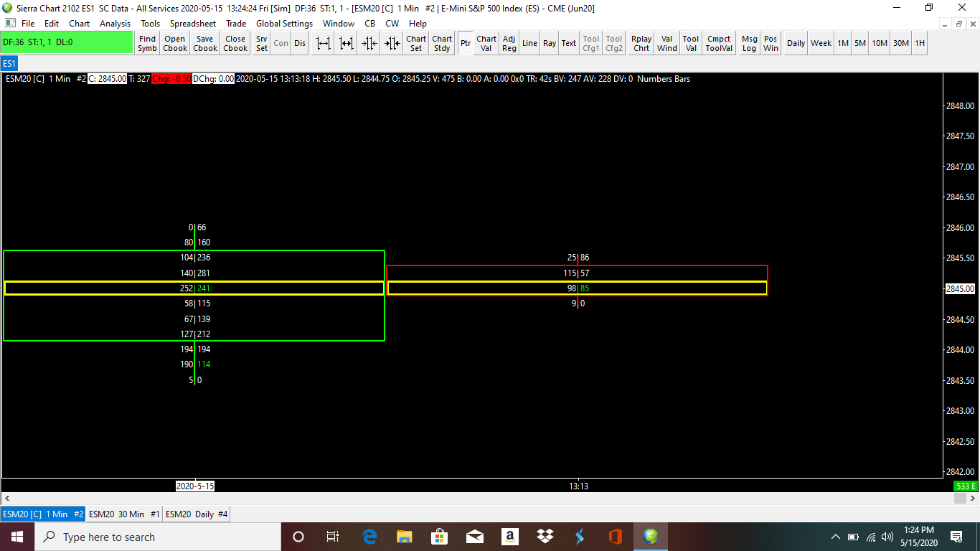980x551 pixels.
Task: Click the horizontal scrollbar right arrow
Action: point(973,498)
